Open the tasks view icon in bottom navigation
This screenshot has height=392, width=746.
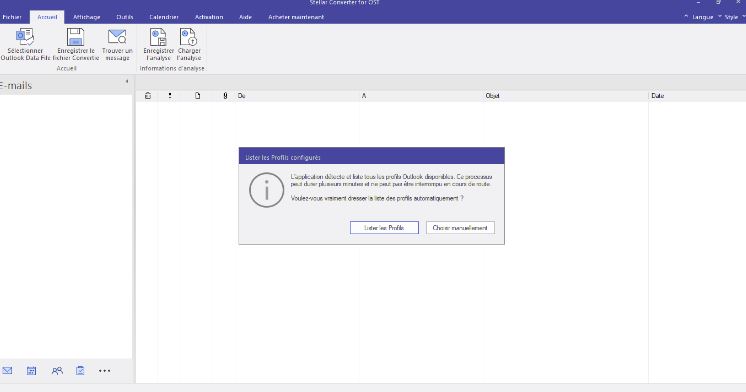coord(80,370)
